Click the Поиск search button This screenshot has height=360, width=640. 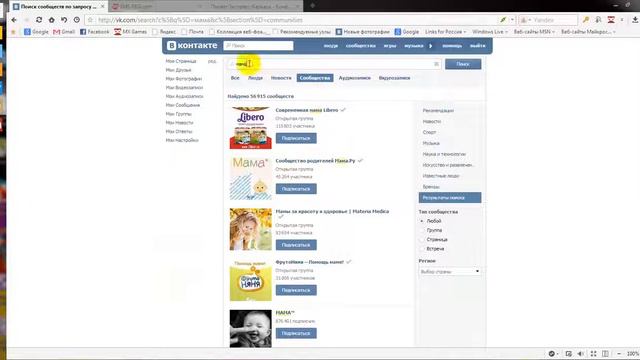[463, 64]
